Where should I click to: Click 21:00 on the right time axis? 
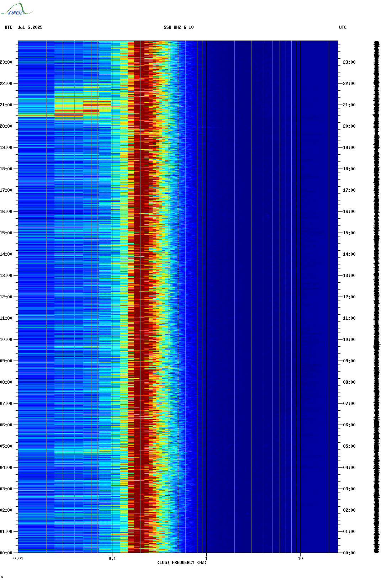coord(349,105)
